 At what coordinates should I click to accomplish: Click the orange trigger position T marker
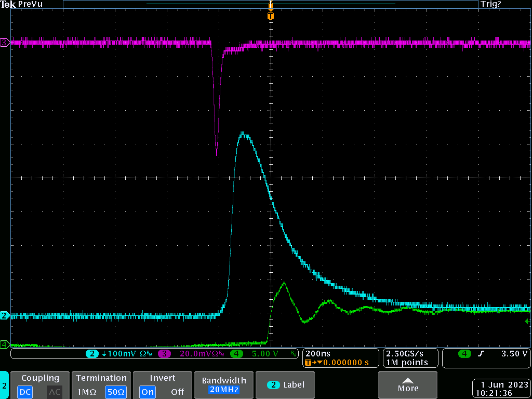[270, 16]
